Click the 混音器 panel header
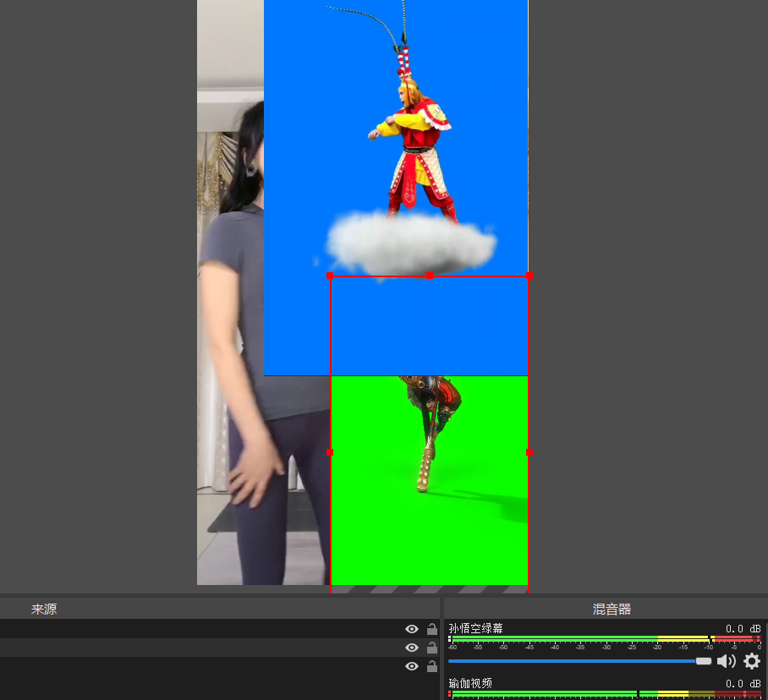Viewport: 768px width, 700px height. pyautogui.click(x=612, y=609)
